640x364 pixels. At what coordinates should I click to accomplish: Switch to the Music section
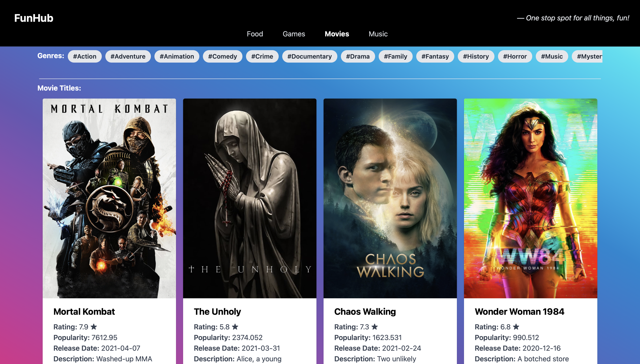378,34
